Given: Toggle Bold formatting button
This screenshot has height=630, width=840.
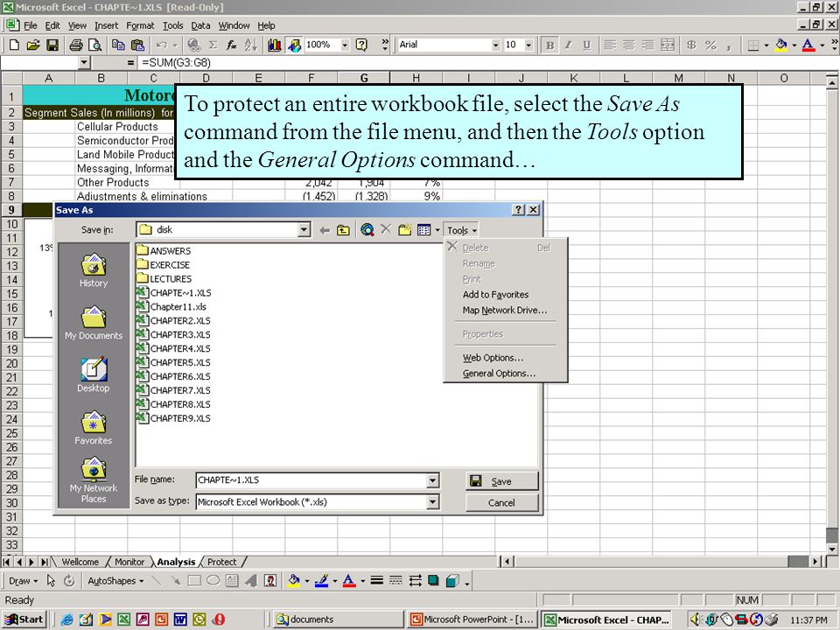Looking at the screenshot, I should 549,45.
